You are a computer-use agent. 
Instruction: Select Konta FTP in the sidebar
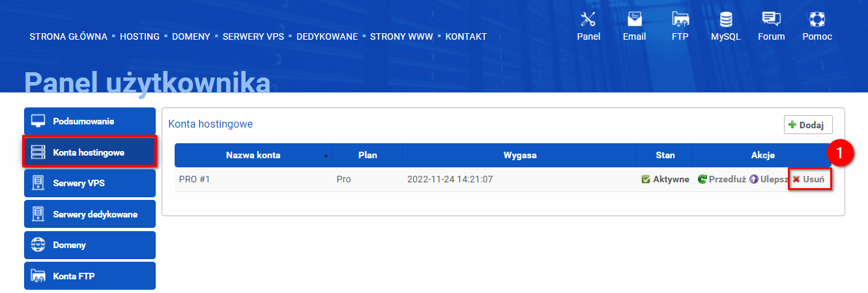pos(90,276)
